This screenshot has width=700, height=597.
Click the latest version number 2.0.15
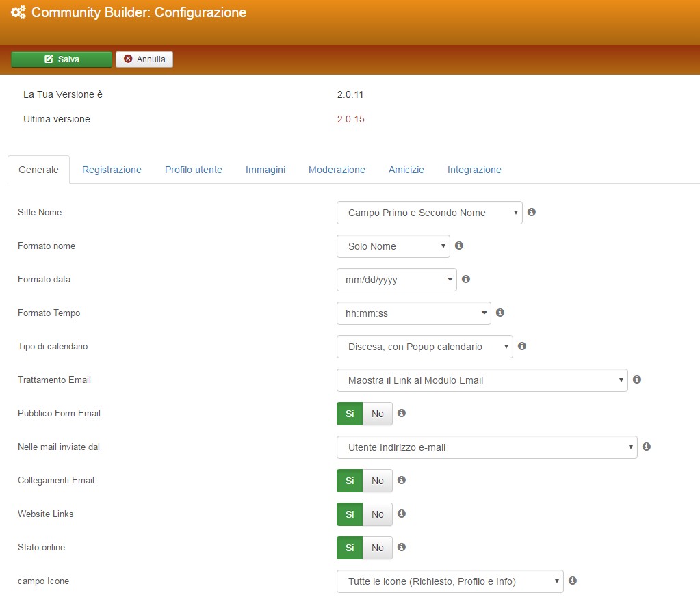[x=351, y=119]
